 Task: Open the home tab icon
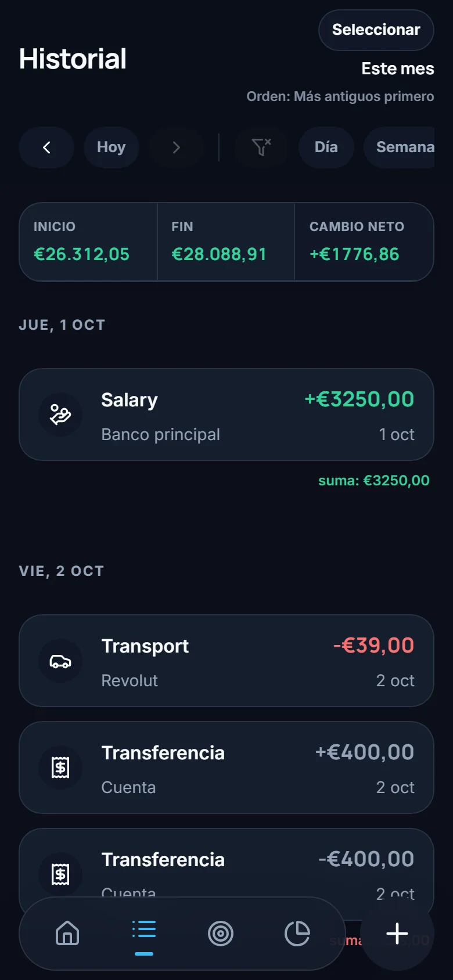click(67, 934)
